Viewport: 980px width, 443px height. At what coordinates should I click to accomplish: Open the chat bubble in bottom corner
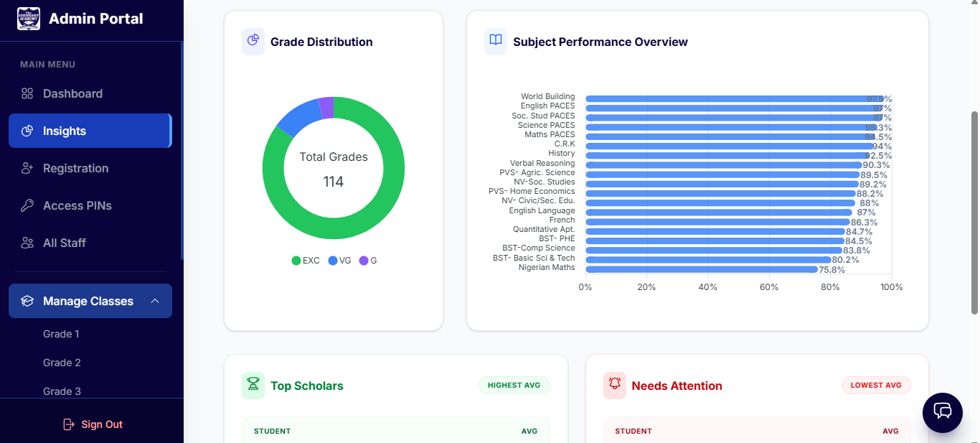point(942,413)
